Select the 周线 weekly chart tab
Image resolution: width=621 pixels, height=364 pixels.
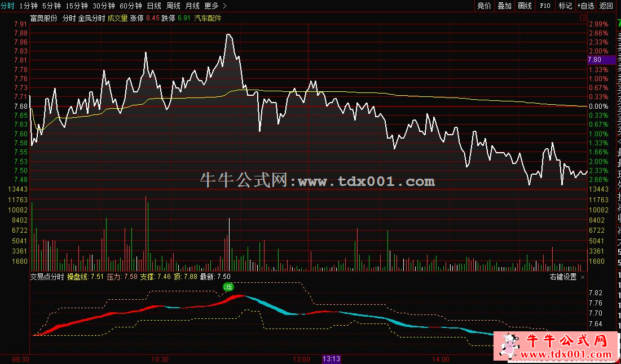(173, 6)
